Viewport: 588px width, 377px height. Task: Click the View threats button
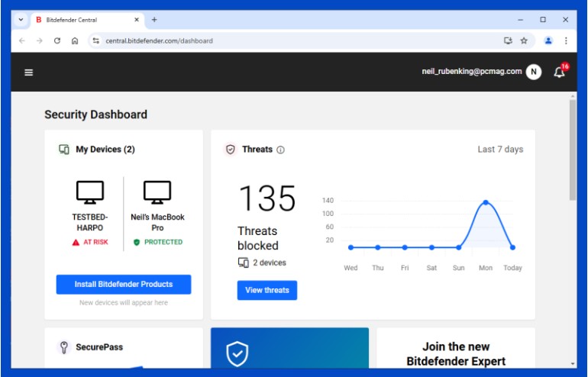click(x=267, y=290)
